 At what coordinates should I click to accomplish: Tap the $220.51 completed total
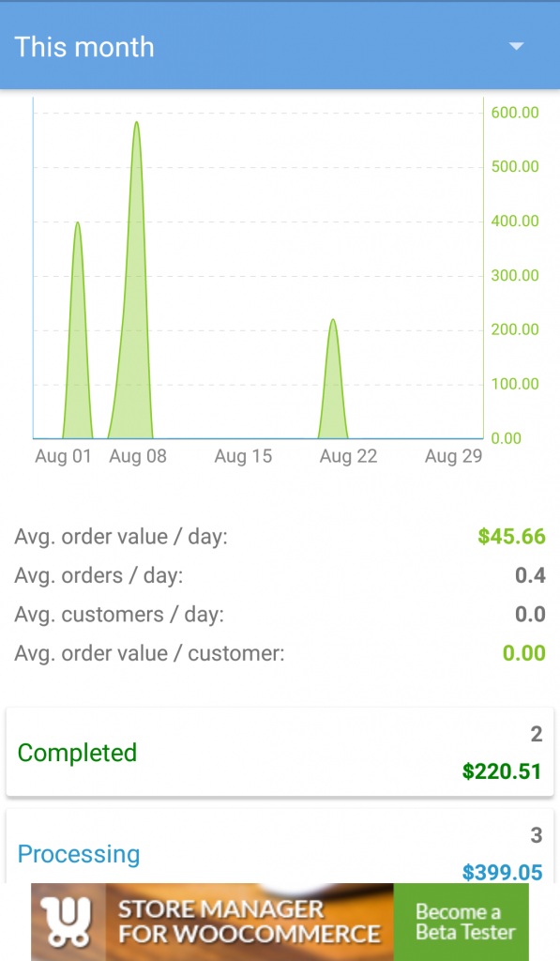coord(502,770)
